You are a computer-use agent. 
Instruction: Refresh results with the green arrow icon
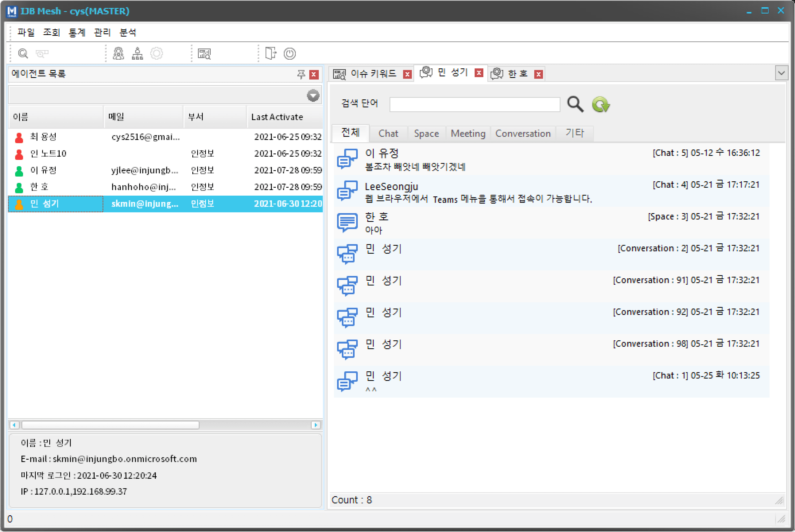coord(601,104)
